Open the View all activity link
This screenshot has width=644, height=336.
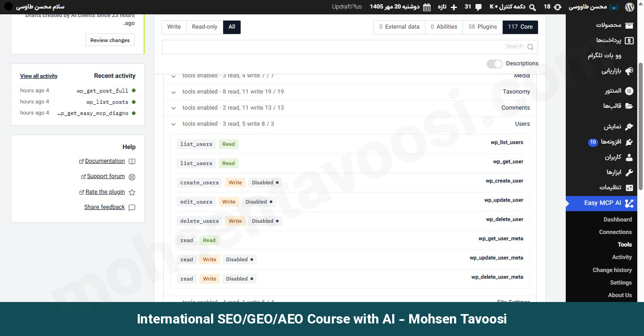click(39, 76)
